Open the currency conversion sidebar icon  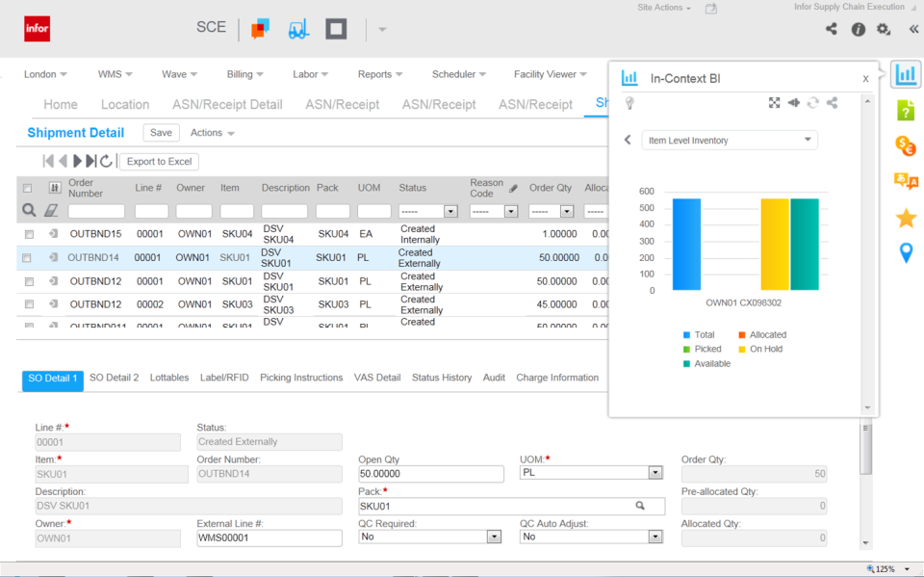(906, 146)
